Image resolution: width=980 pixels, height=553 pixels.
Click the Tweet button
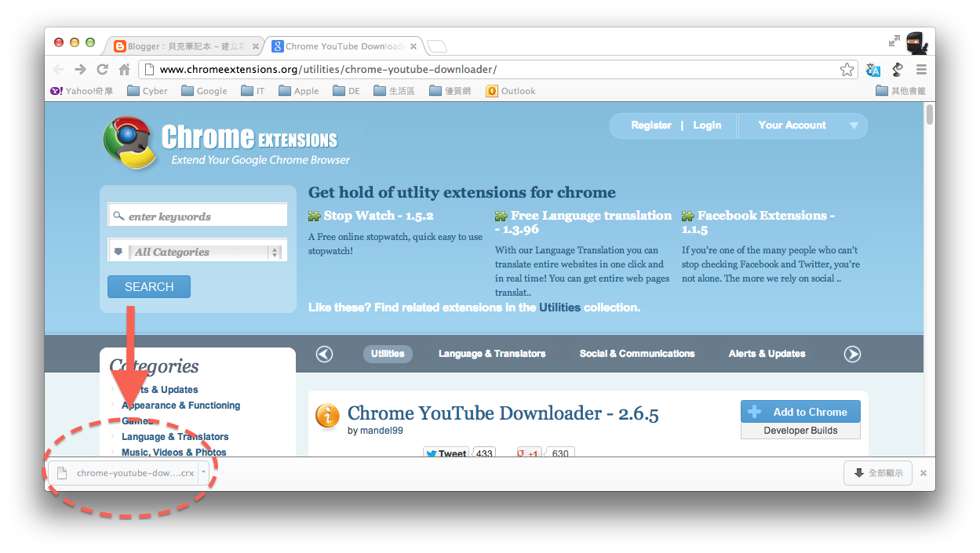tap(446, 453)
